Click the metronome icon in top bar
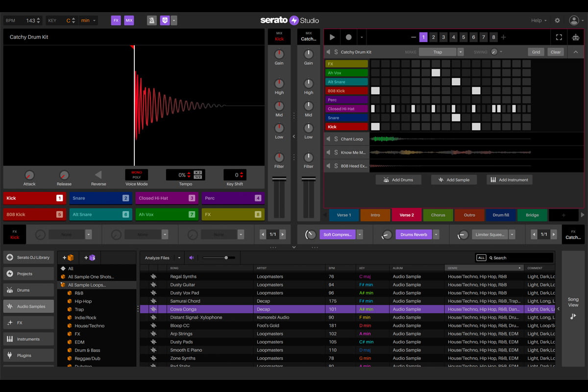The image size is (588, 392). [152, 21]
